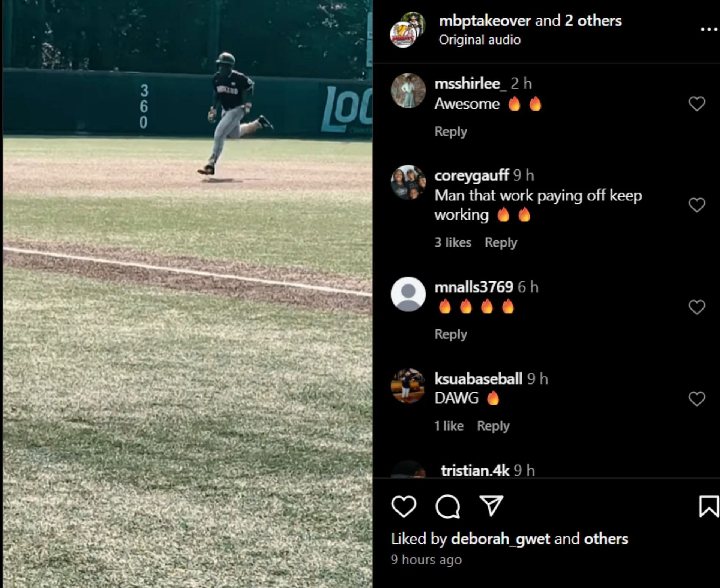Open the three-dots more options menu
720x588 pixels.
[x=708, y=30]
